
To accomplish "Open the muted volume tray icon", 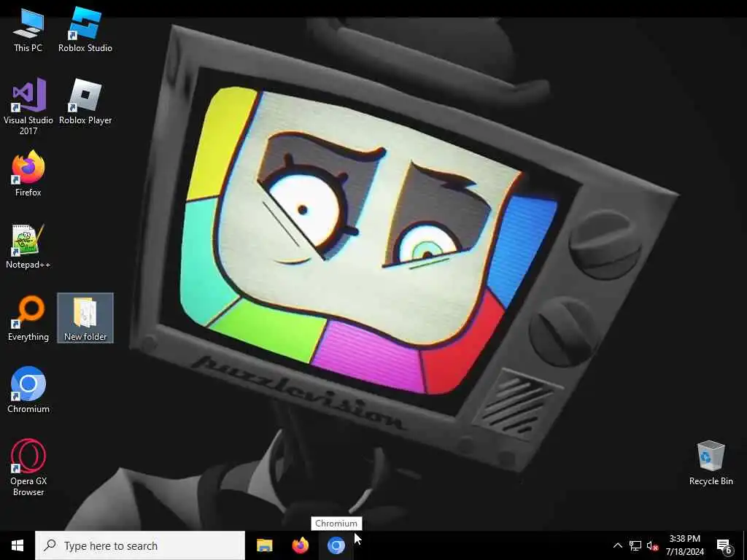I will [x=653, y=545].
